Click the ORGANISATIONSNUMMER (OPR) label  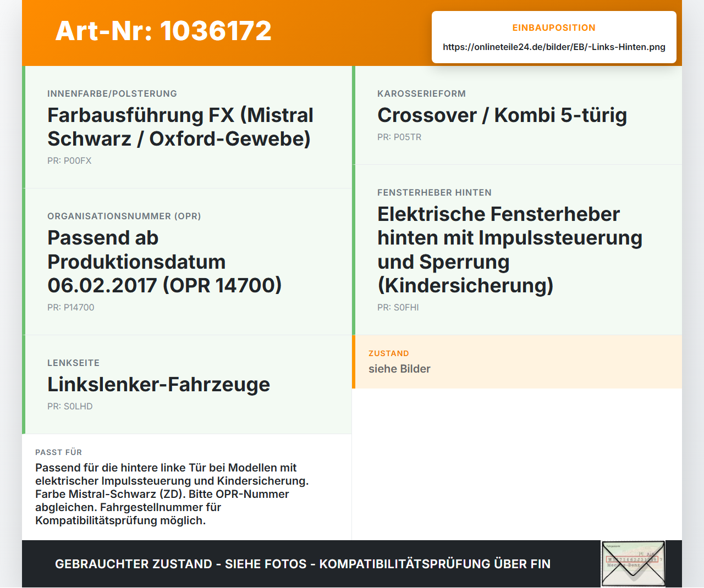click(x=124, y=216)
